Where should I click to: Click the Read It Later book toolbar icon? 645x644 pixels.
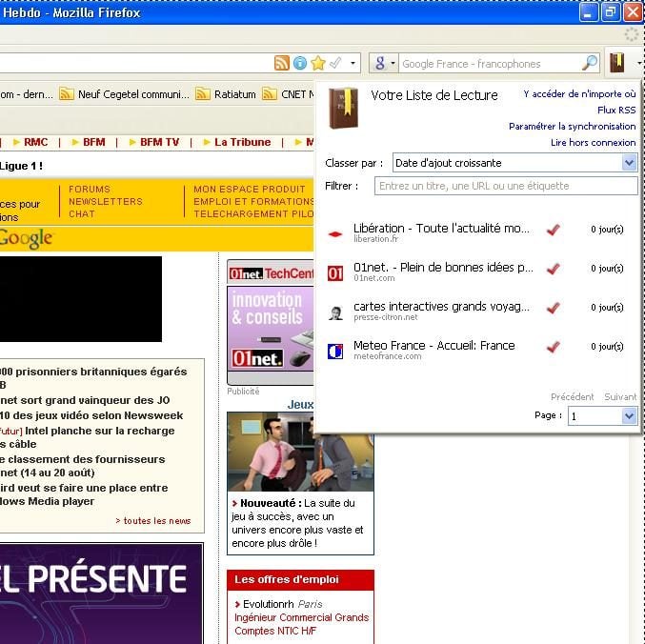click(x=617, y=63)
